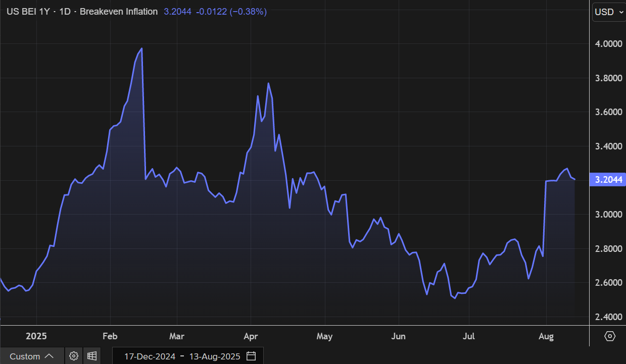
Task: Click the calendar icon beside date range
Action: click(x=251, y=356)
